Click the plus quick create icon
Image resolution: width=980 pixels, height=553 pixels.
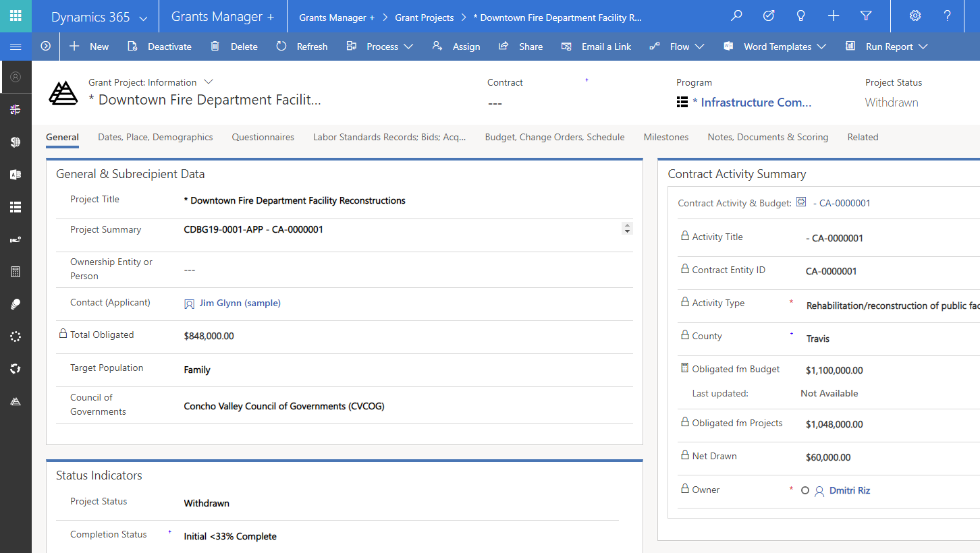pos(834,16)
